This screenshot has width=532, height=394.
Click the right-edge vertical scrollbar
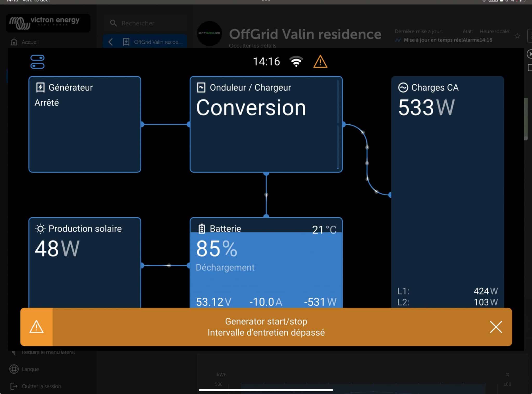coord(526,119)
